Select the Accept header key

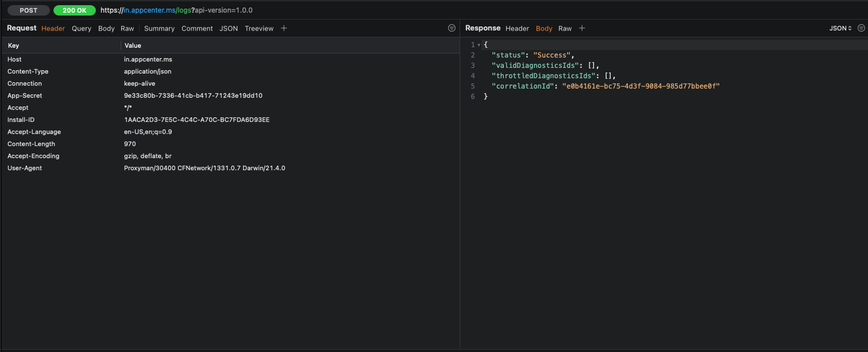tap(18, 108)
